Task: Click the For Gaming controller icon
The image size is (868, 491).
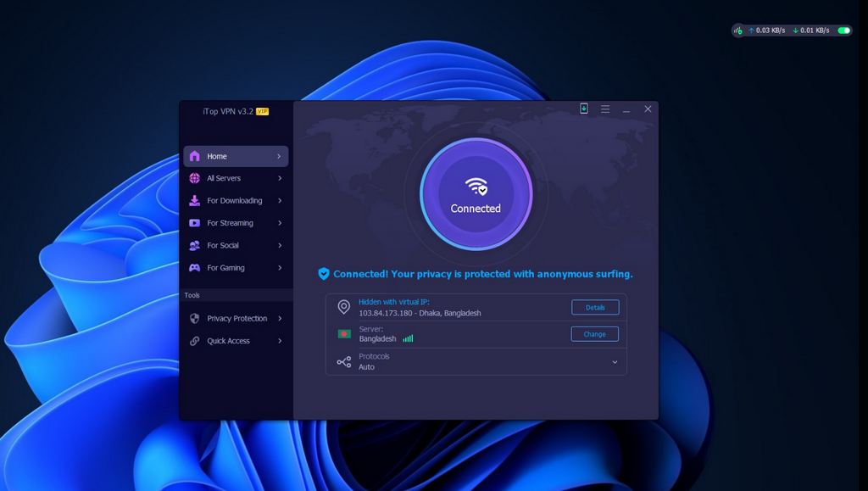Action: [194, 268]
